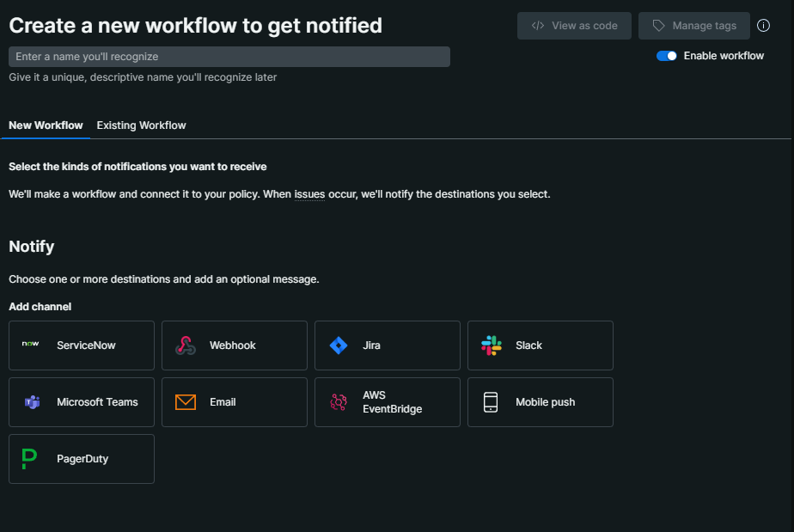Viewport: 794px width, 532px height.
Task: Select the AWS EventBridge icon
Action: click(339, 402)
